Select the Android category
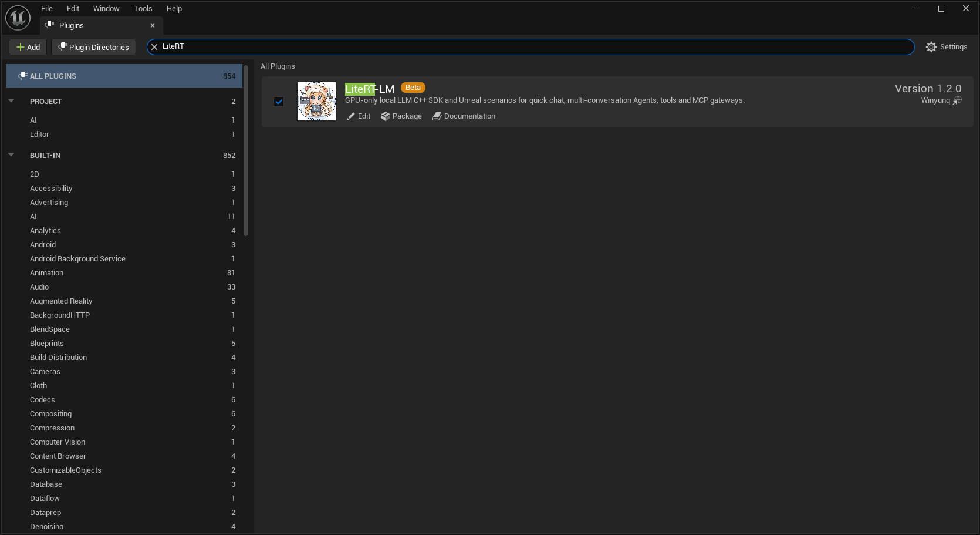This screenshot has height=535, width=980. click(124, 244)
